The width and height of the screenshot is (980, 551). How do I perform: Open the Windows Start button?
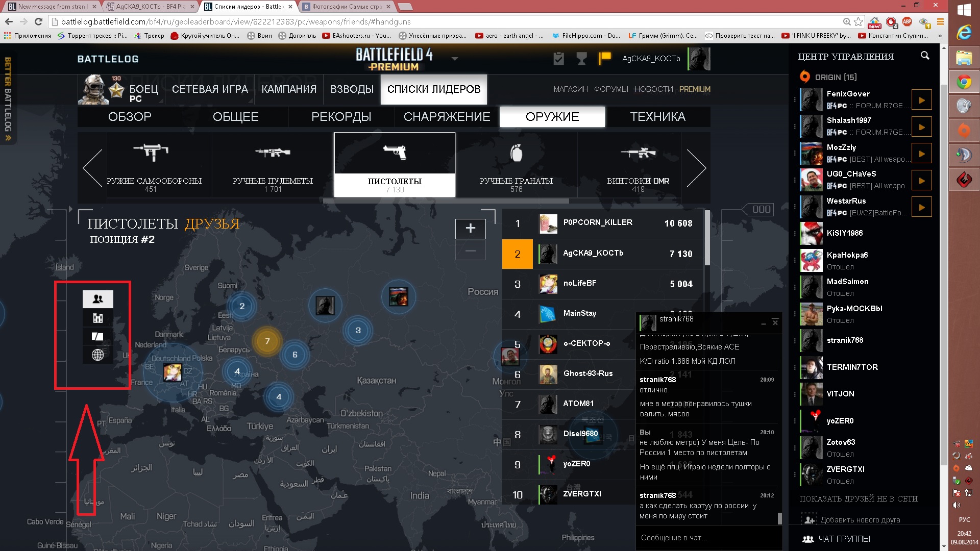(964, 10)
